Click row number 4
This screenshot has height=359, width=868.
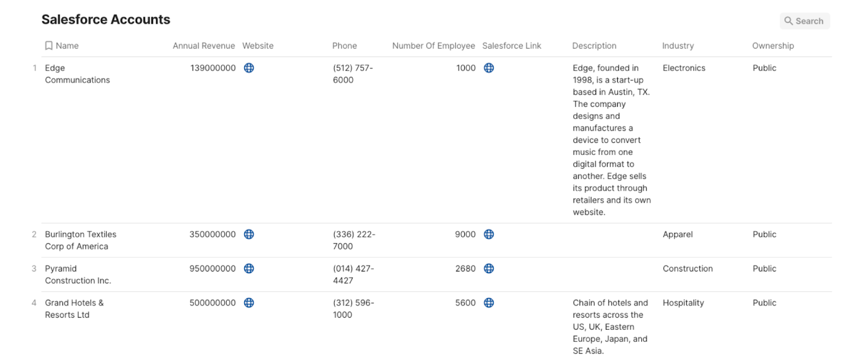point(34,303)
